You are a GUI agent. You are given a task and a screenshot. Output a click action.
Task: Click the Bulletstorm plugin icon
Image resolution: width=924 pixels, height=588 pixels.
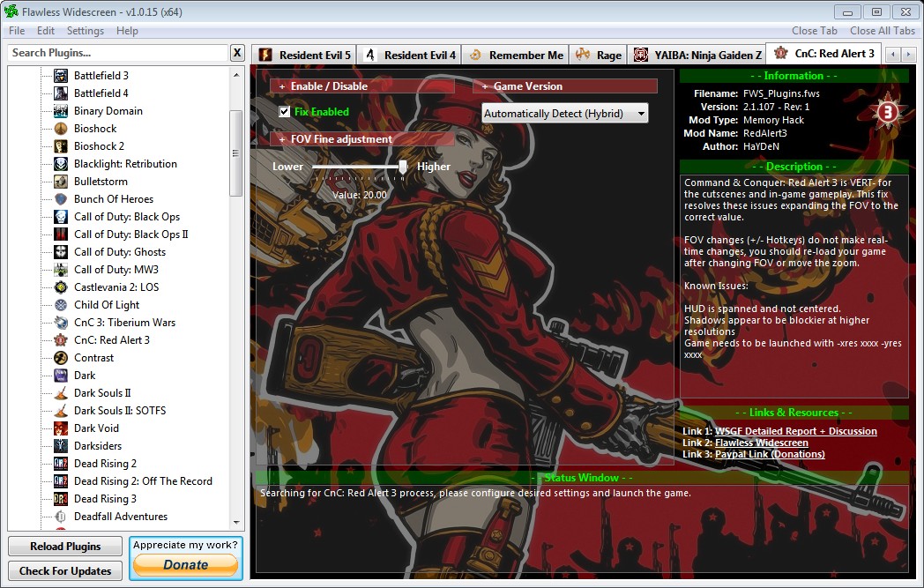pyautogui.click(x=61, y=182)
